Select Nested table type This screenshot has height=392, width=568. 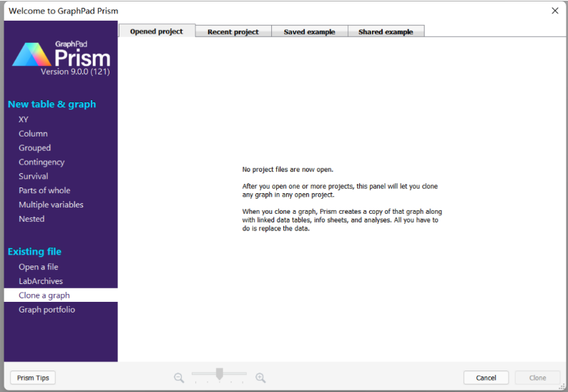31,219
